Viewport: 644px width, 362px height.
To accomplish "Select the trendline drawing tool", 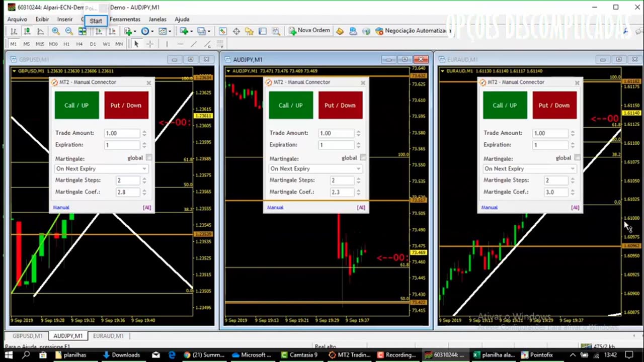I will tap(193, 44).
